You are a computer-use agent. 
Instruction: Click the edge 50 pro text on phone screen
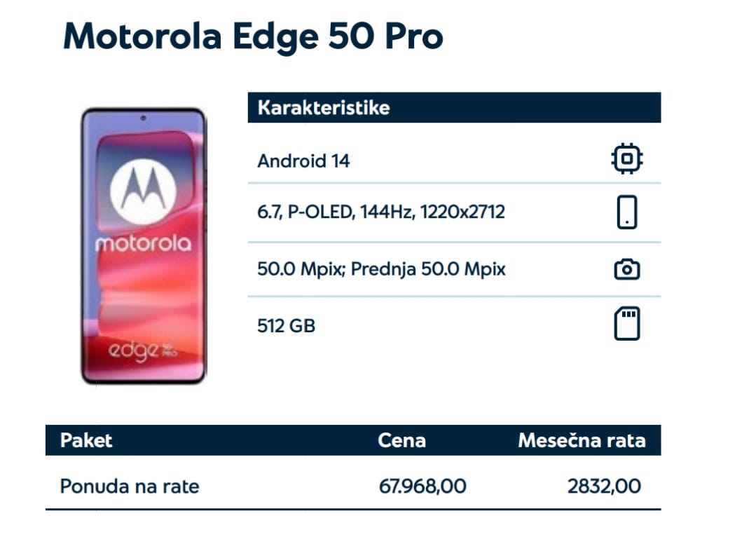pos(143,352)
